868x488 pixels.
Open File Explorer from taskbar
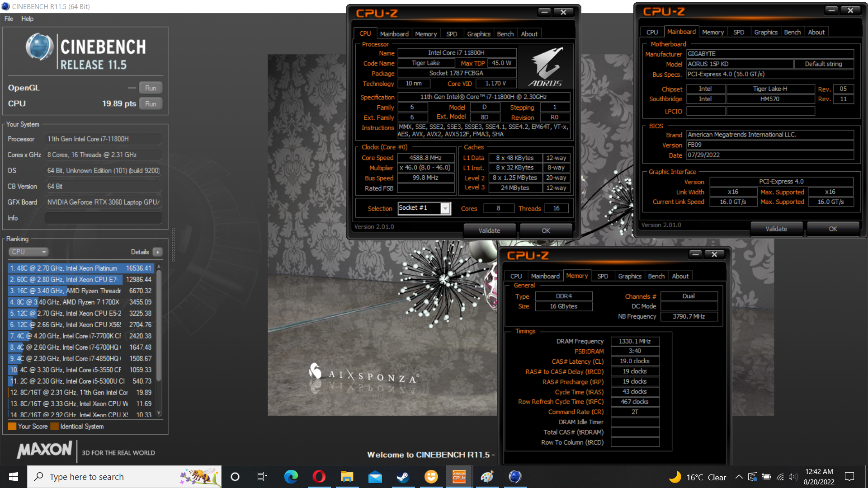(x=347, y=477)
